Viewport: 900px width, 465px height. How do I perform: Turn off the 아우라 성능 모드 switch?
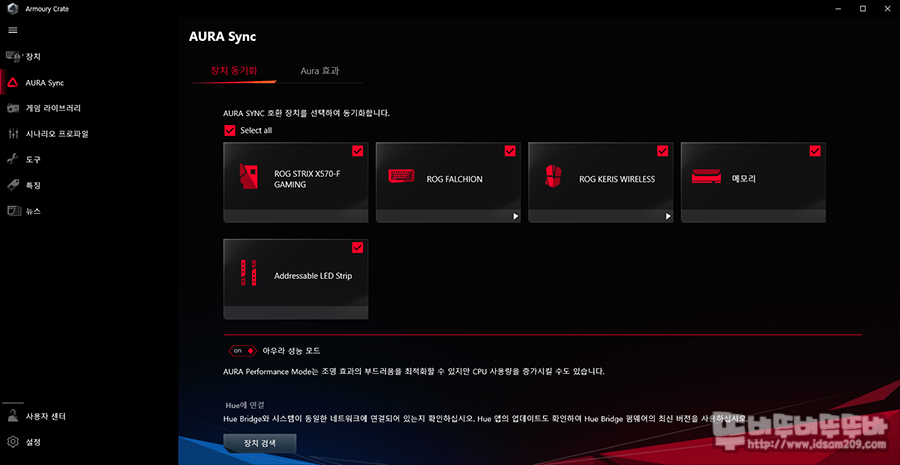(x=242, y=350)
